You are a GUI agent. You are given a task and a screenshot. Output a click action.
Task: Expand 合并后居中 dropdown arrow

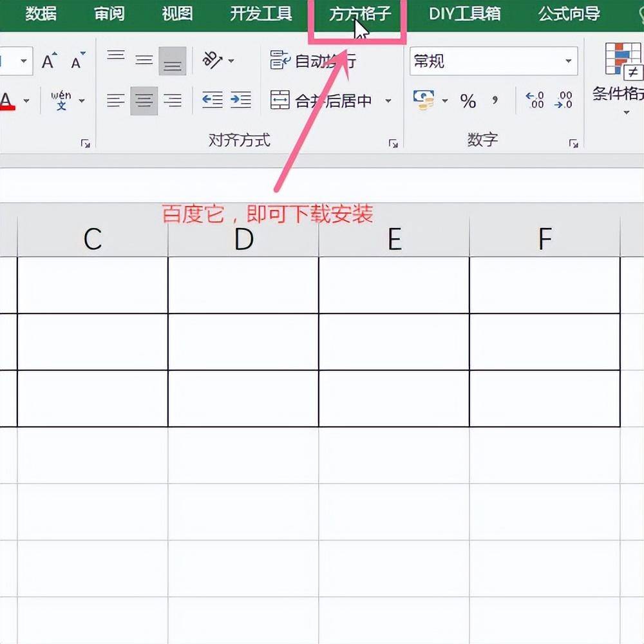pyautogui.click(x=388, y=101)
